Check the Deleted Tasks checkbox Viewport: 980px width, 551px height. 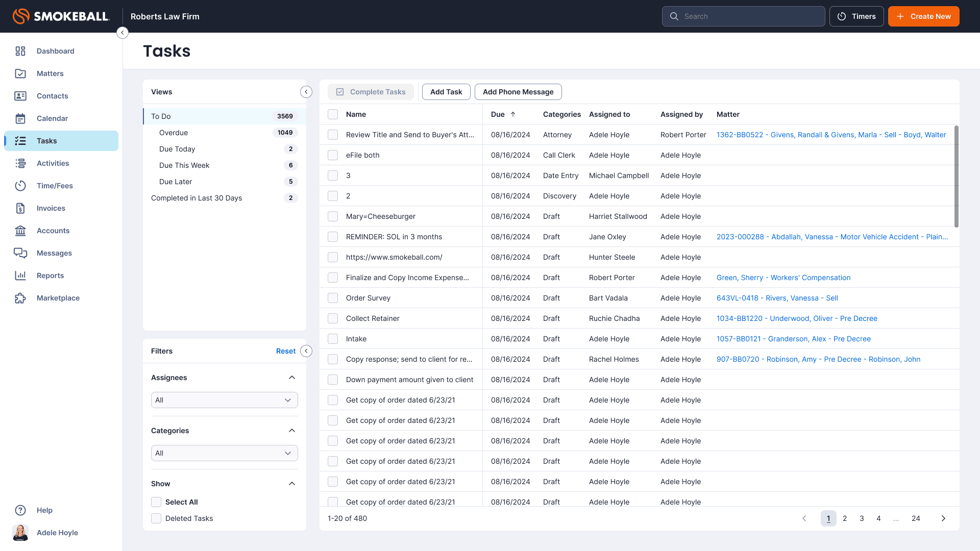[156, 518]
